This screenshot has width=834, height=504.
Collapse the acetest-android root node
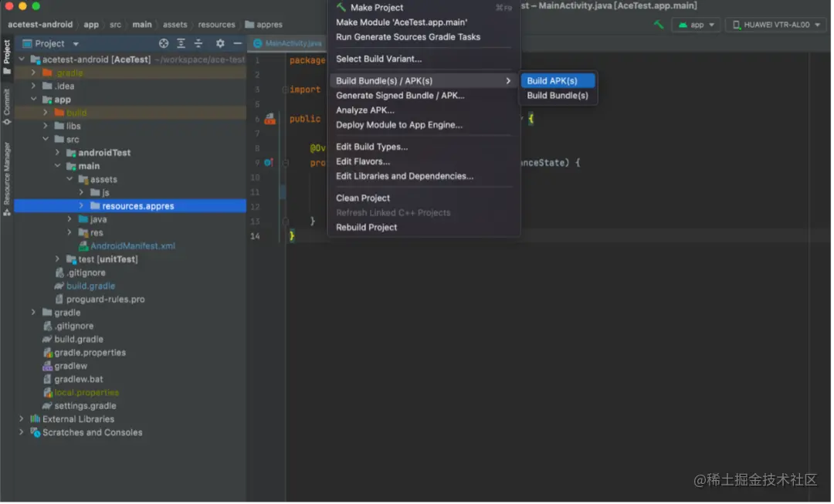point(22,59)
